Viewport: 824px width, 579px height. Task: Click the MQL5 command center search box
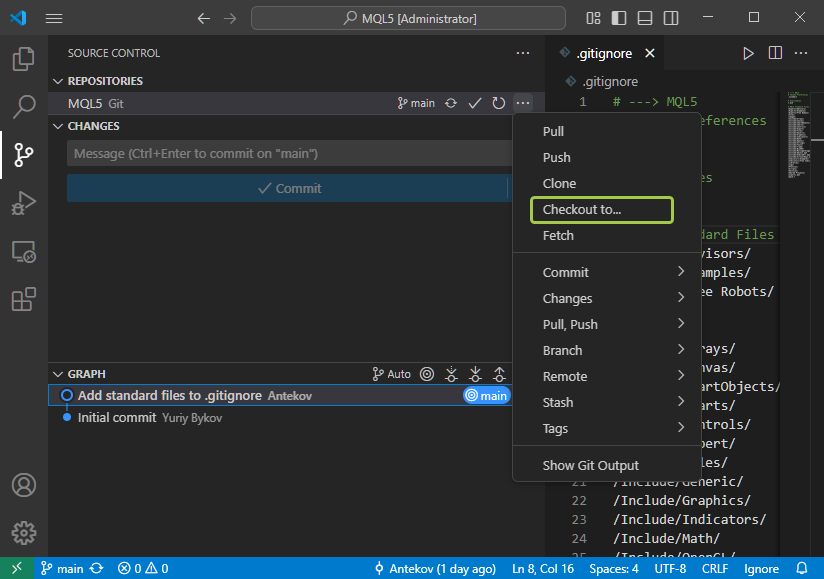coord(408,18)
